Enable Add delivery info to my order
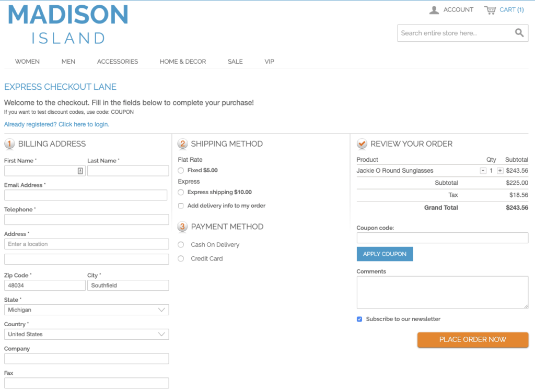 180,206
